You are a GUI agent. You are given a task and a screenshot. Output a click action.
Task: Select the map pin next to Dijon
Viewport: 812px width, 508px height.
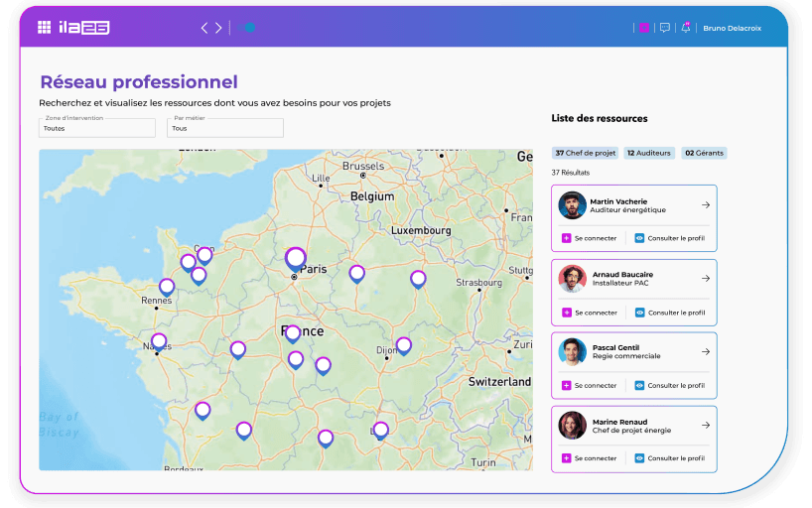404,346
